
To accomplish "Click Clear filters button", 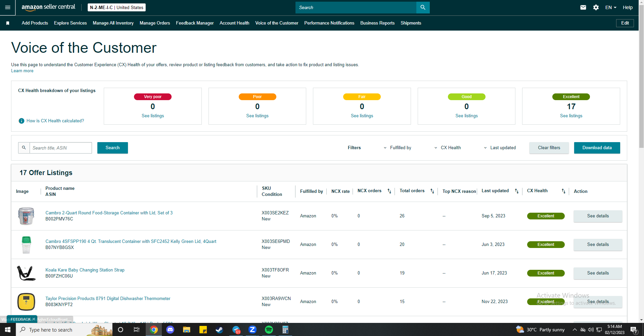I will 549,148.
